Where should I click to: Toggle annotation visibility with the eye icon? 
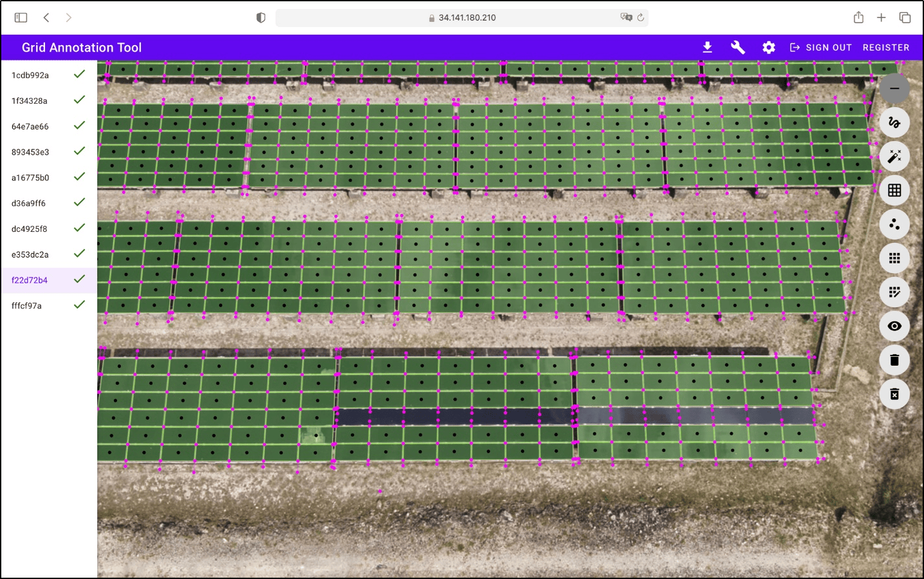[x=894, y=326]
